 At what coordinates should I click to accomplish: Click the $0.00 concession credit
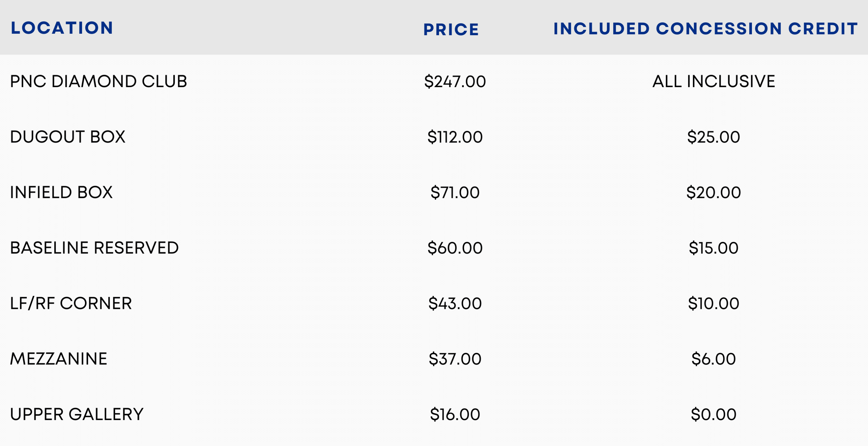pyautogui.click(x=713, y=414)
